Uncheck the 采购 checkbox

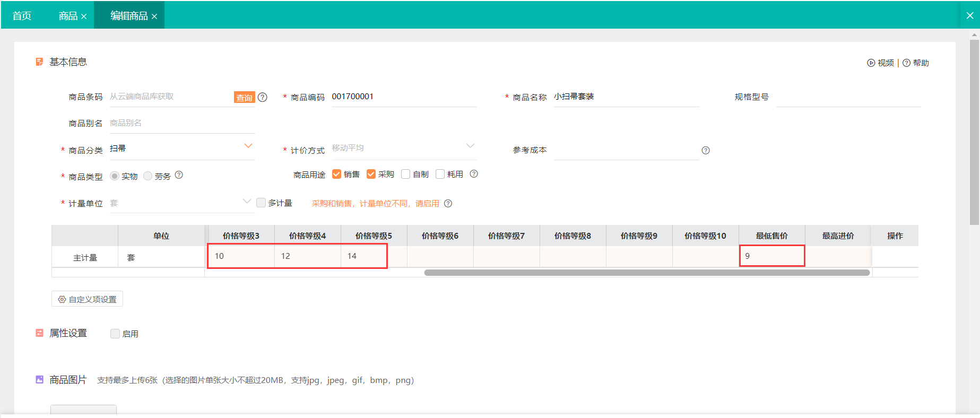click(371, 174)
